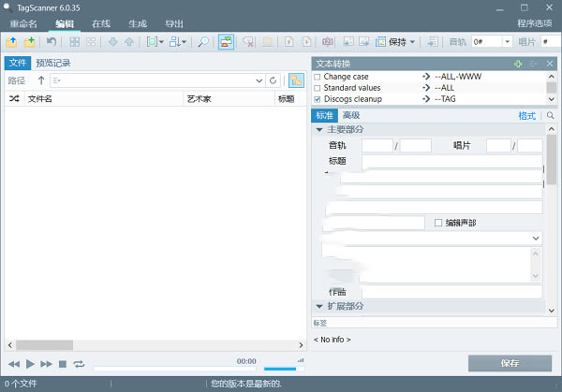Screen dimensions: 562x392
Task: Go up one folder level with arrow
Action: coord(41,80)
